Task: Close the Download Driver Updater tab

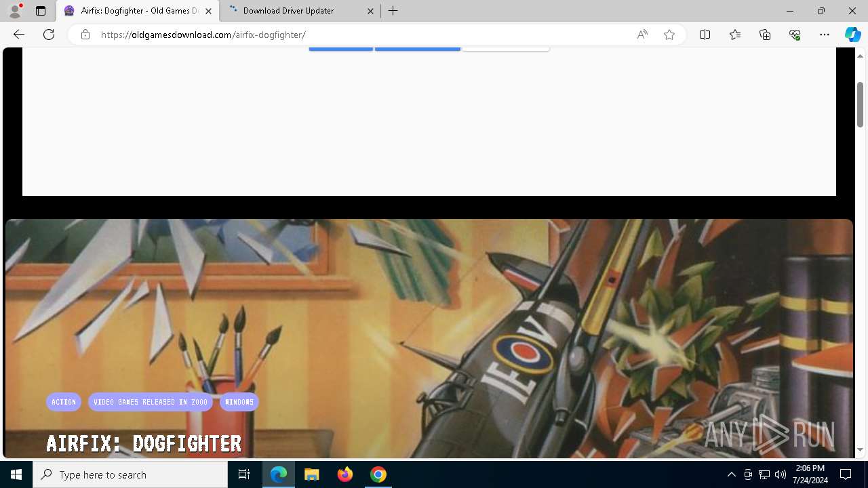Action: (x=370, y=11)
